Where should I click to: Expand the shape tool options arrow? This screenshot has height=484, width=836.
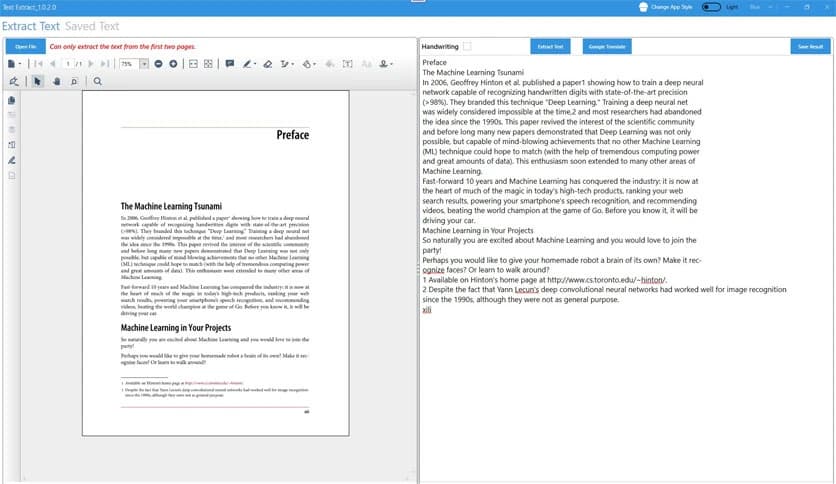315,64
